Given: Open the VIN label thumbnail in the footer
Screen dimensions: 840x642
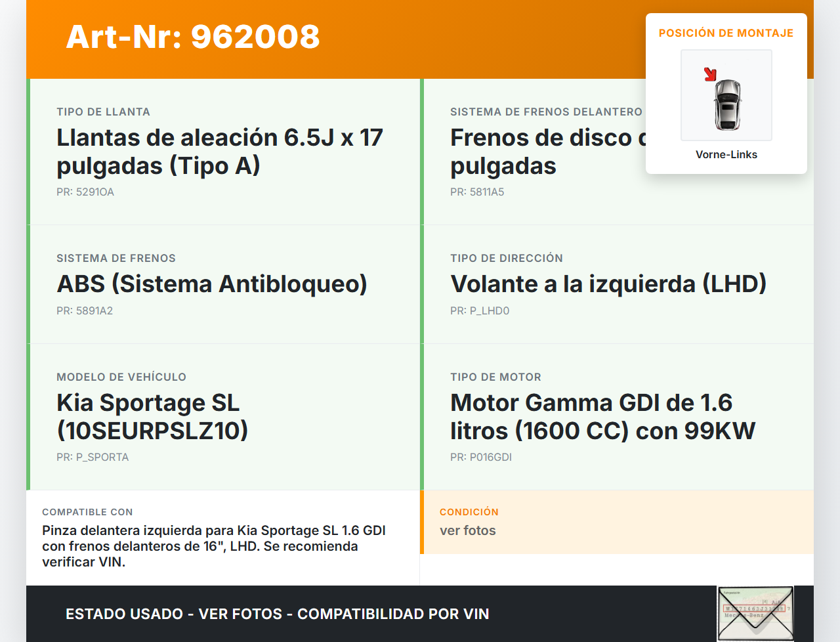Looking at the screenshot, I should tap(755, 614).
